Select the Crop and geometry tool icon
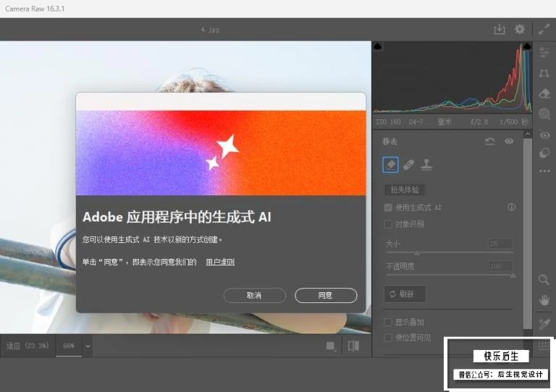The height and width of the screenshot is (392, 556). [x=544, y=73]
